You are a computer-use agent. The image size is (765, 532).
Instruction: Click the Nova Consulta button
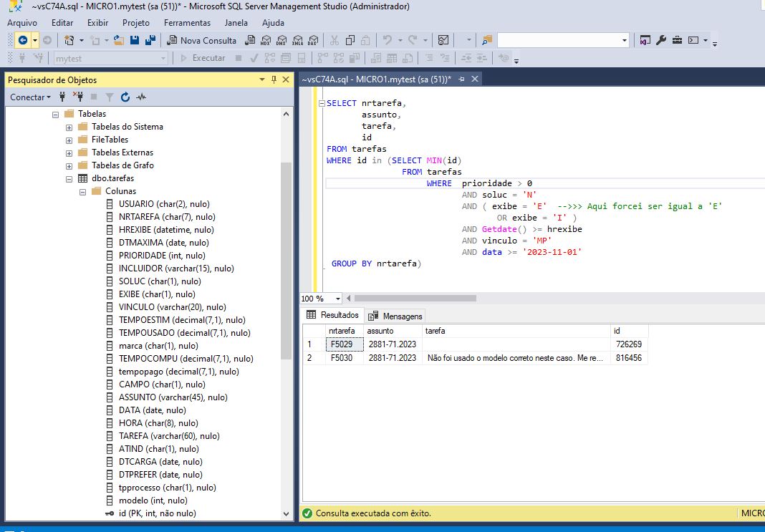pos(201,40)
